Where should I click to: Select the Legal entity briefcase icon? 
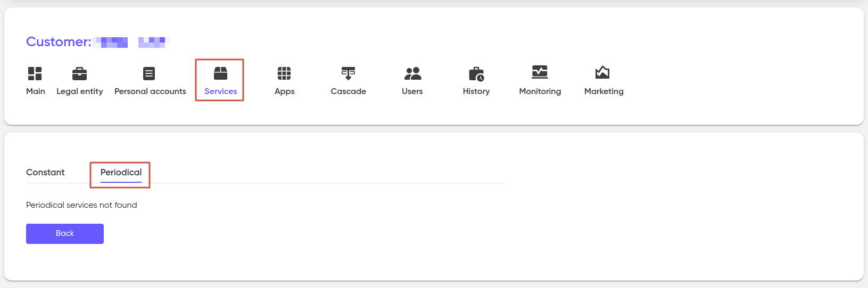point(79,73)
